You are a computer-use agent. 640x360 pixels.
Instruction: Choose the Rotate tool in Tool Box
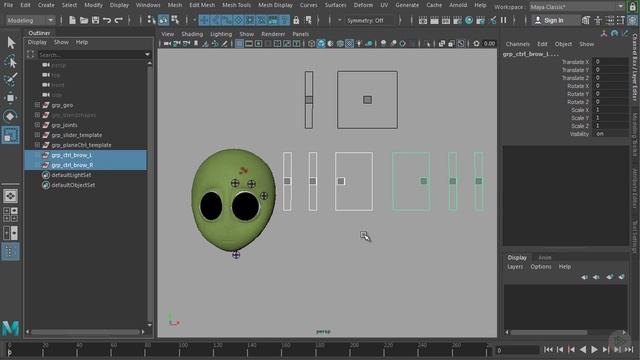click(x=11, y=116)
